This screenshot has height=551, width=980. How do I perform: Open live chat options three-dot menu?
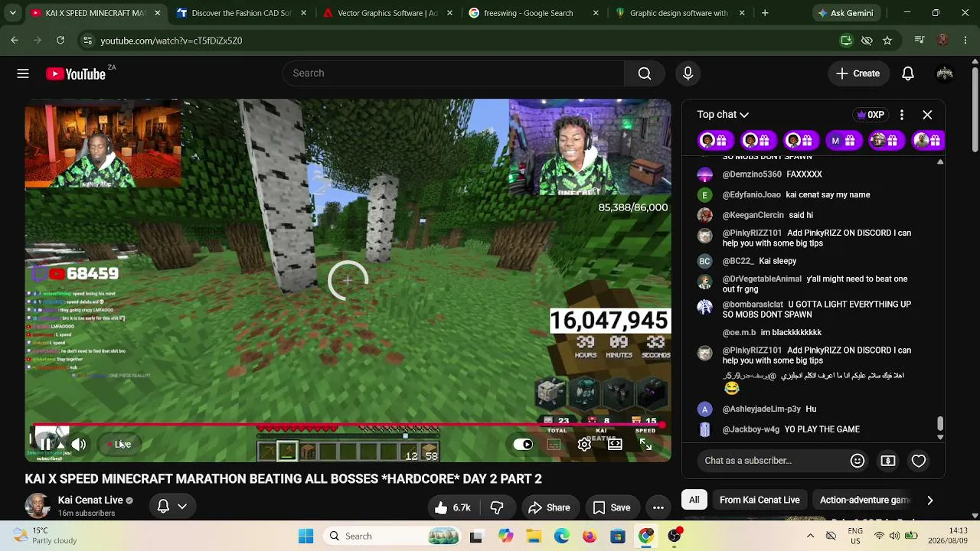tap(902, 115)
